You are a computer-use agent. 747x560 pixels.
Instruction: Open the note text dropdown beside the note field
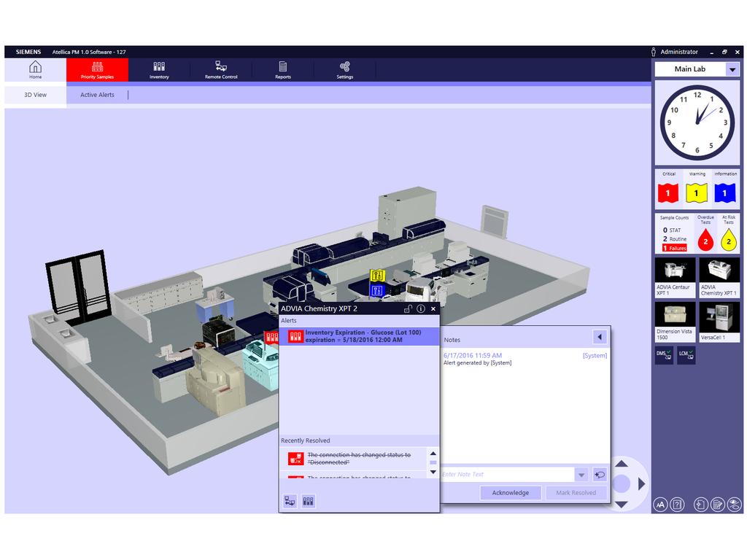pos(581,474)
